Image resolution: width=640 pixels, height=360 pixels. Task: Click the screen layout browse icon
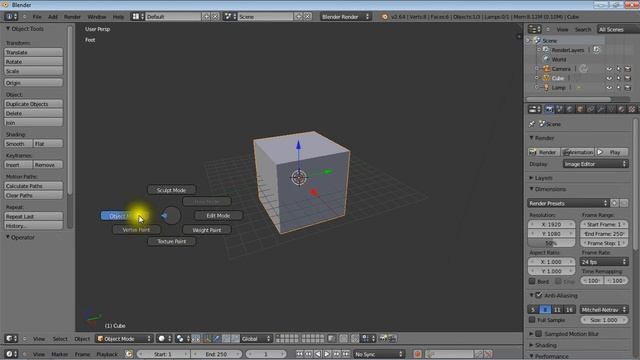coord(138,16)
